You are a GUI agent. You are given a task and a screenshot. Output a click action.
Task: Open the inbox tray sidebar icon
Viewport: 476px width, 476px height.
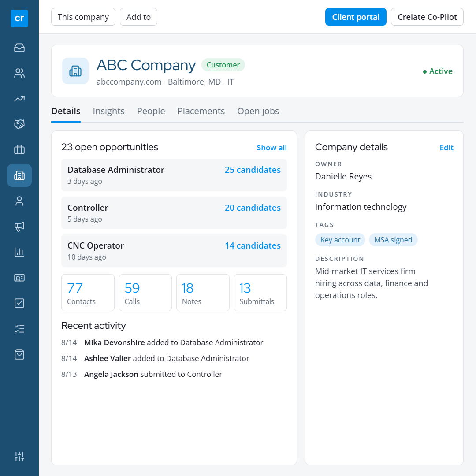click(19, 48)
